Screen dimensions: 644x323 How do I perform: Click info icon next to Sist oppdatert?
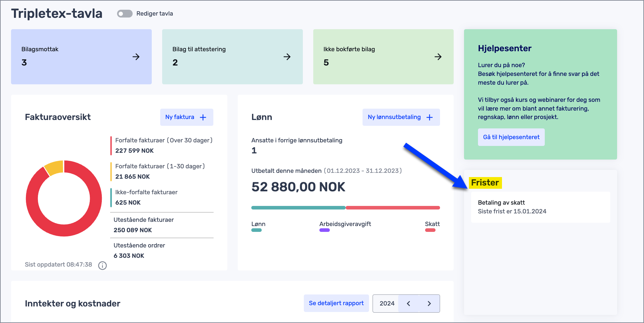coord(102,266)
